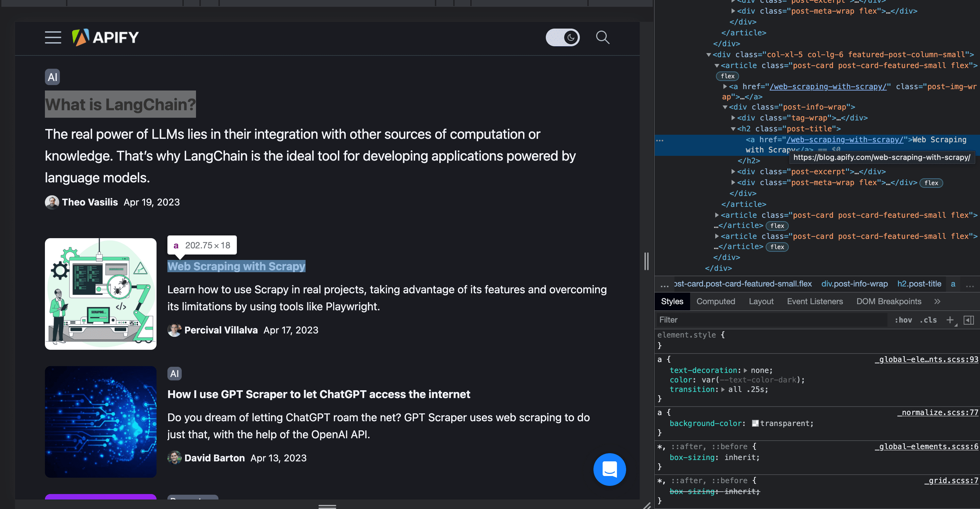Open the hamburger menu on the Apify blog
Viewport: 980px width, 509px height.
point(53,38)
